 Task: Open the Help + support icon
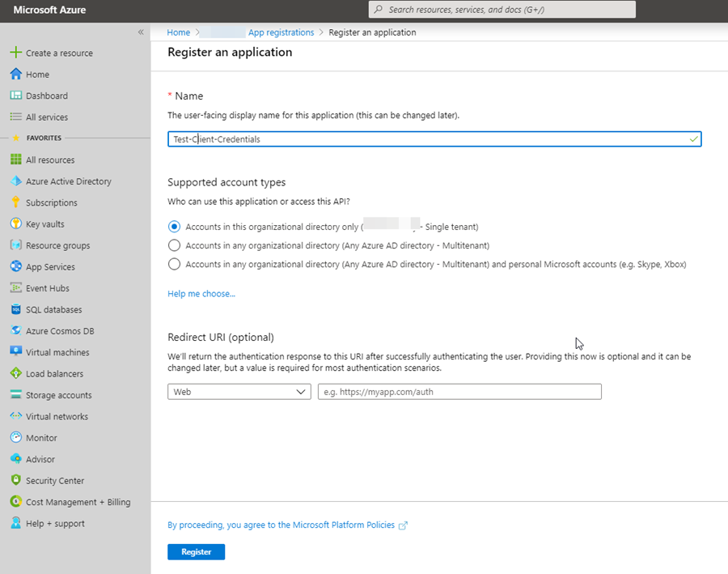pos(16,523)
